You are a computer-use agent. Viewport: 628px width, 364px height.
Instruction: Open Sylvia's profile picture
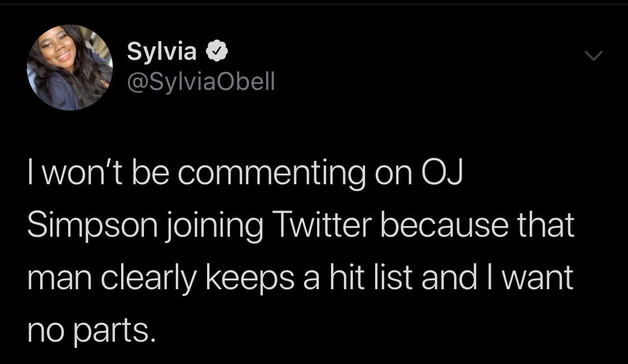tap(70, 68)
